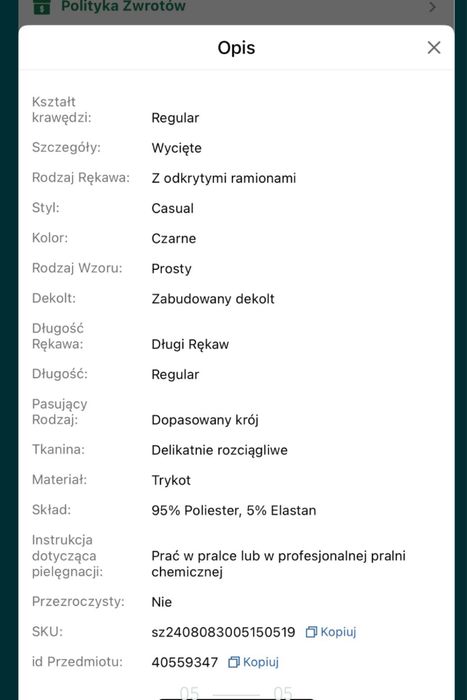Click the care instruction text about pralce
Image resolution: width=467 pixels, height=700 pixels.
pos(278,563)
